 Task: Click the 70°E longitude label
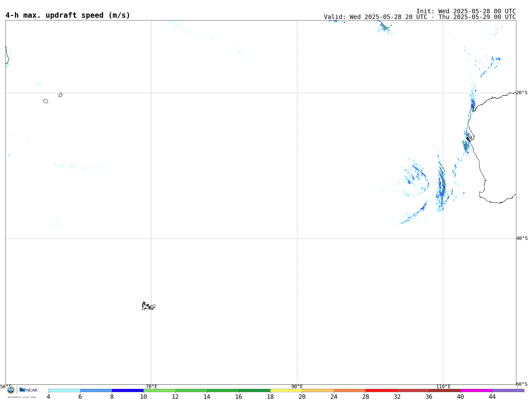coord(151,386)
